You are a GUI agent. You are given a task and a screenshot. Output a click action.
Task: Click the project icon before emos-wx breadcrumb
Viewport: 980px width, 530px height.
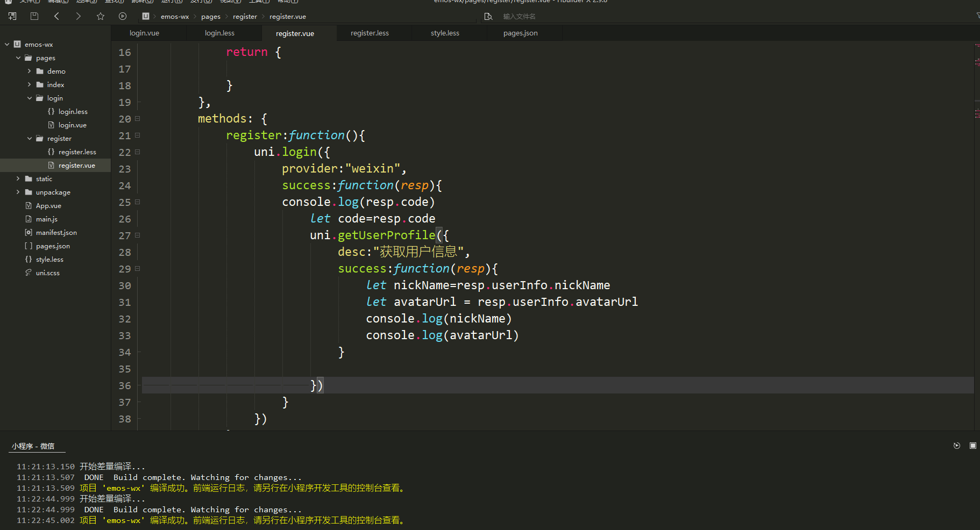click(146, 16)
